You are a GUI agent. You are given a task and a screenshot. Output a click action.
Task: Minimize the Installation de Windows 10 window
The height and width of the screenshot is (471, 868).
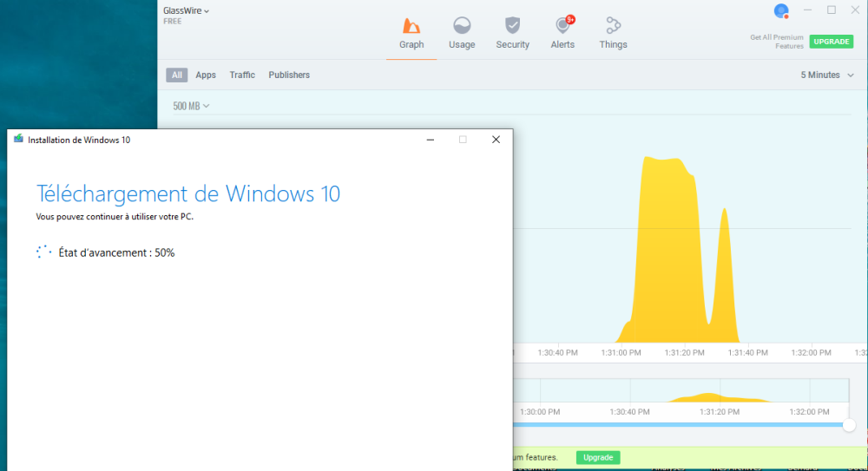point(431,140)
